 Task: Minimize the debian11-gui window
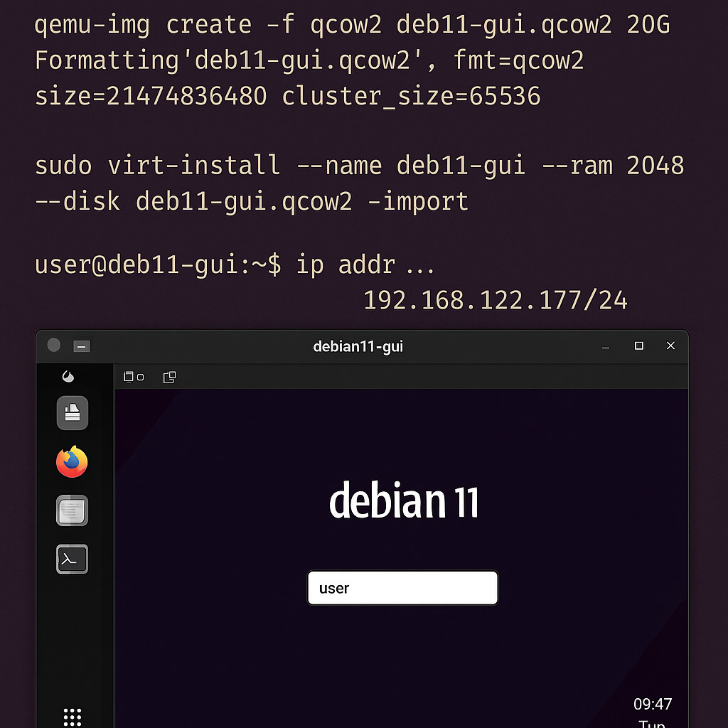606,347
